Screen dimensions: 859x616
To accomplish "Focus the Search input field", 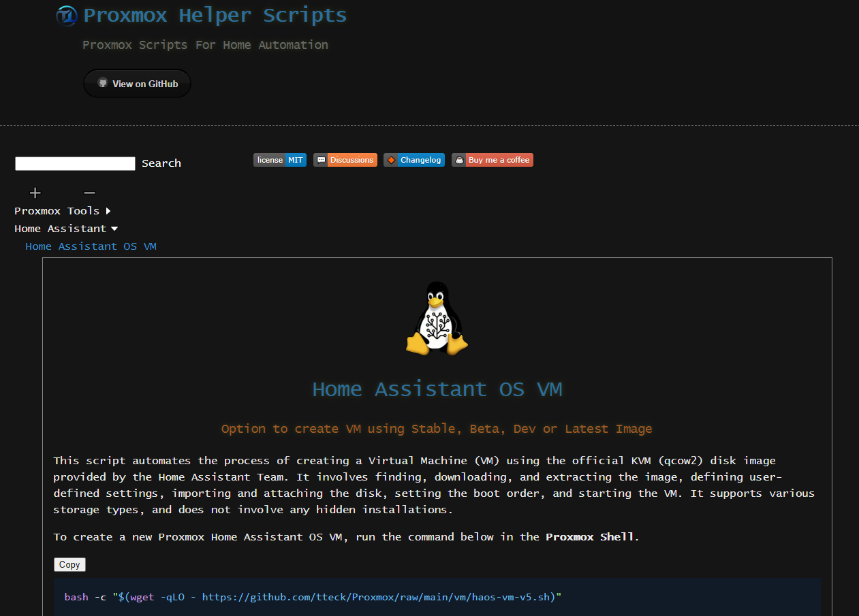I will tap(75, 163).
